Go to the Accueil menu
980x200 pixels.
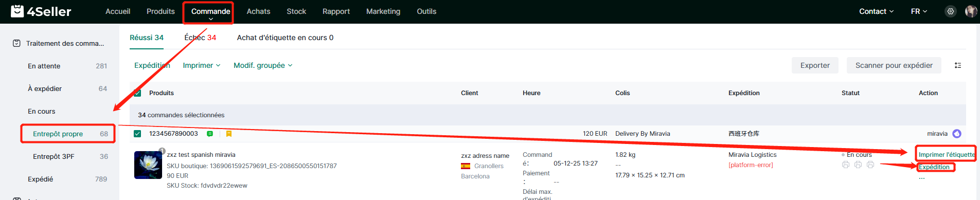click(118, 11)
